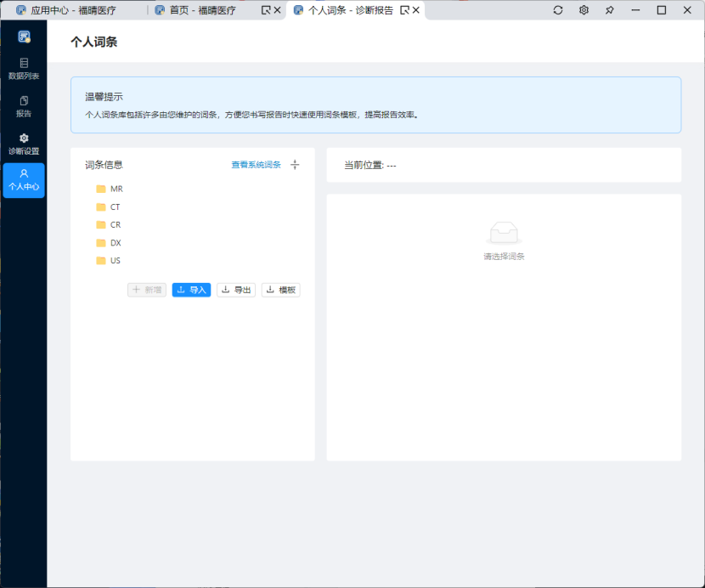705x588 pixels.
Task: Select the 报告 sidebar icon
Action: pos(24,106)
